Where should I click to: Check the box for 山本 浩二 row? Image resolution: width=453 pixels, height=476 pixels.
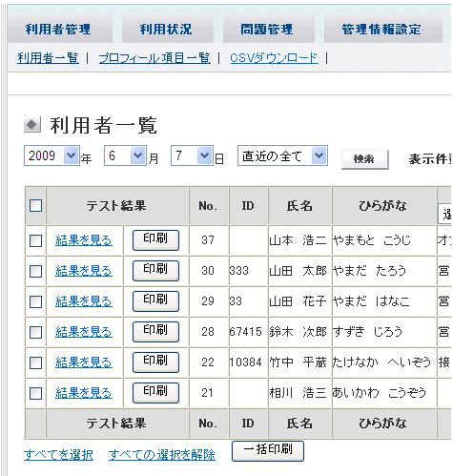click(x=35, y=240)
